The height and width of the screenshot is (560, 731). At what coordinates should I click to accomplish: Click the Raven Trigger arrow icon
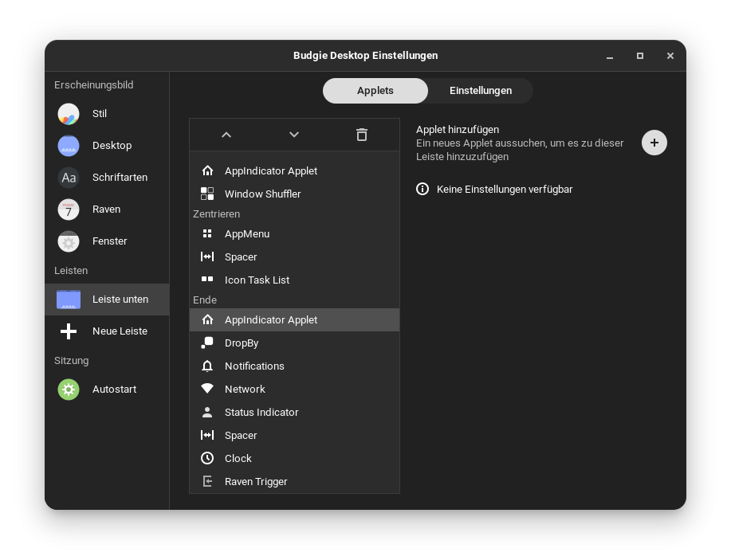tap(207, 481)
